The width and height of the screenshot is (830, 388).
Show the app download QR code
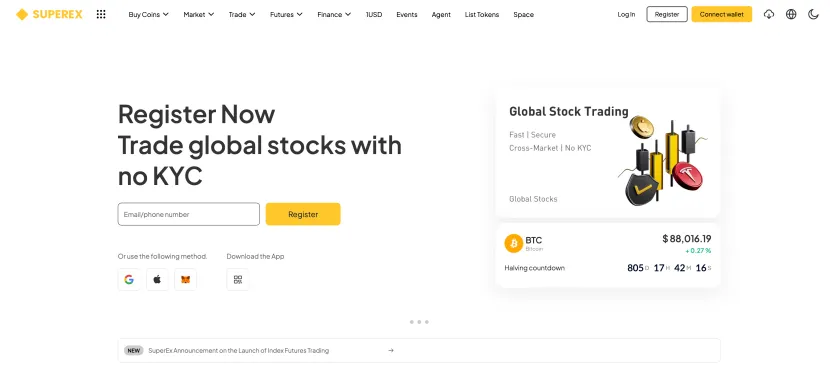238,279
